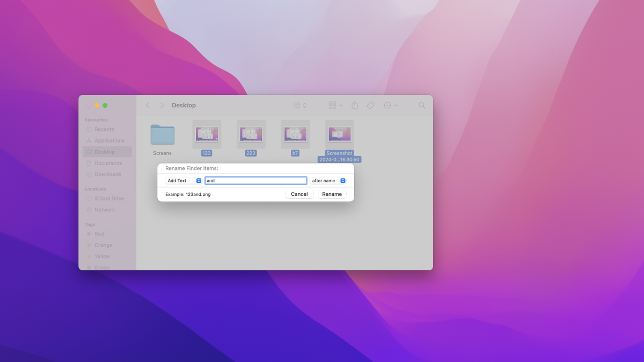Viewport: 644px width, 362px height.
Task: Open the Add Text dropdown
Action: tap(182, 180)
